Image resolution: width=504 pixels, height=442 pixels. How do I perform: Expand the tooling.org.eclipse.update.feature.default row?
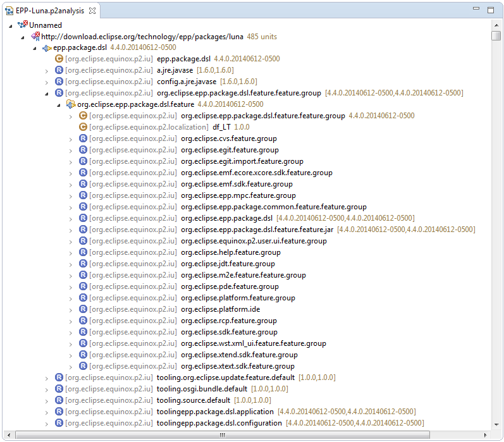pos(47,378)
